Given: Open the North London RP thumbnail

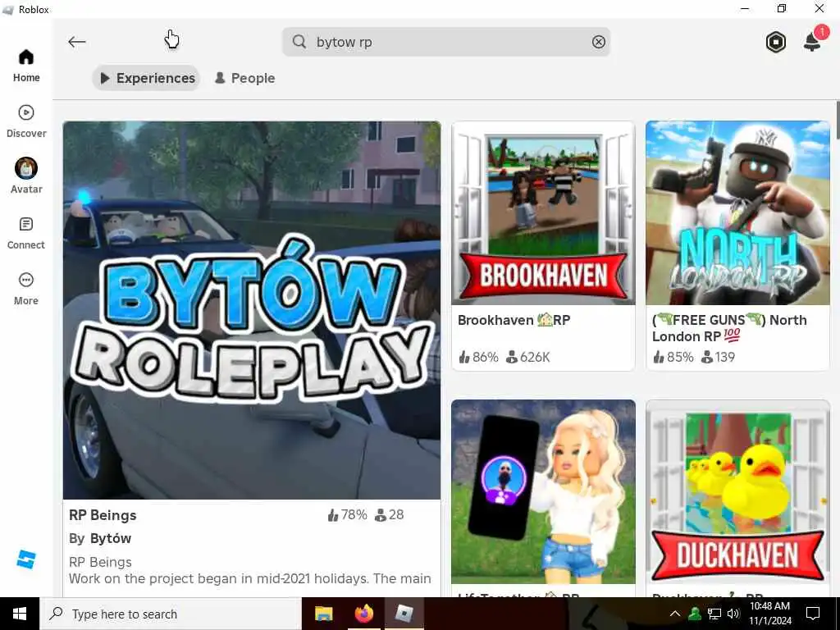Looking at the screenshot, I should pyautogui.click(x=737, y=213).
